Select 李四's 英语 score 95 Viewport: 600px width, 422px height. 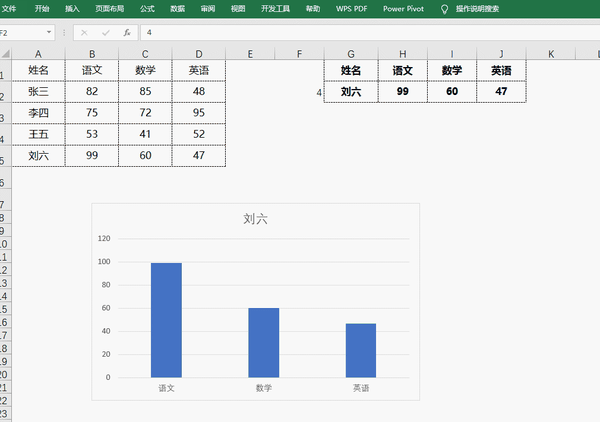199,113
